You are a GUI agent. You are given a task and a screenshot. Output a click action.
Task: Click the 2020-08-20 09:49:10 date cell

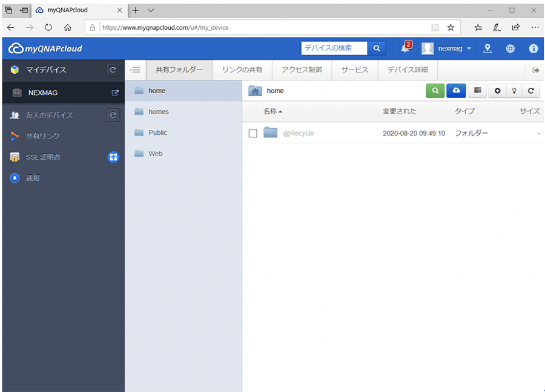coord(414,133)
